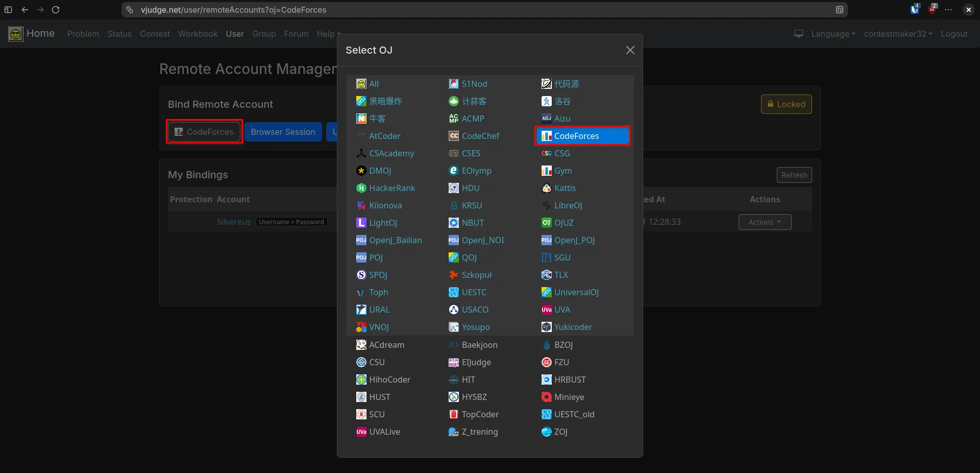Open the Status menu
Viewport: 980px width, 473px height.
(x=119, y=34)
